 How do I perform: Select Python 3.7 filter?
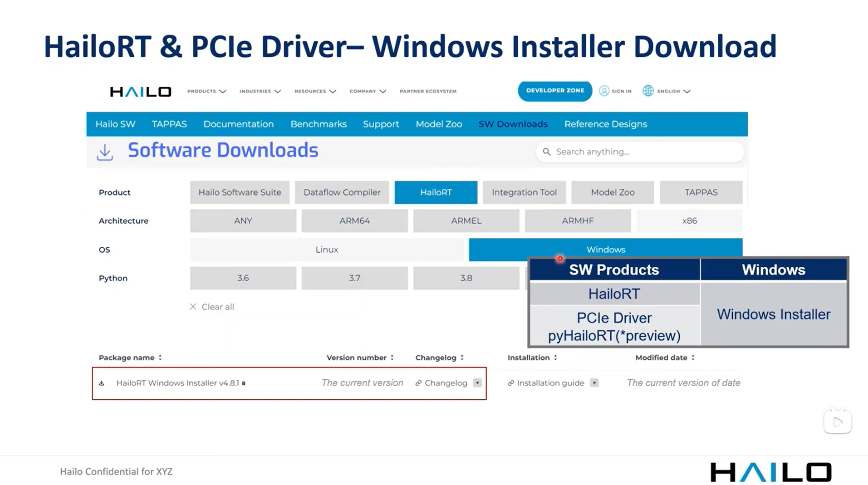pyautogui.click(x=354, y=278)
